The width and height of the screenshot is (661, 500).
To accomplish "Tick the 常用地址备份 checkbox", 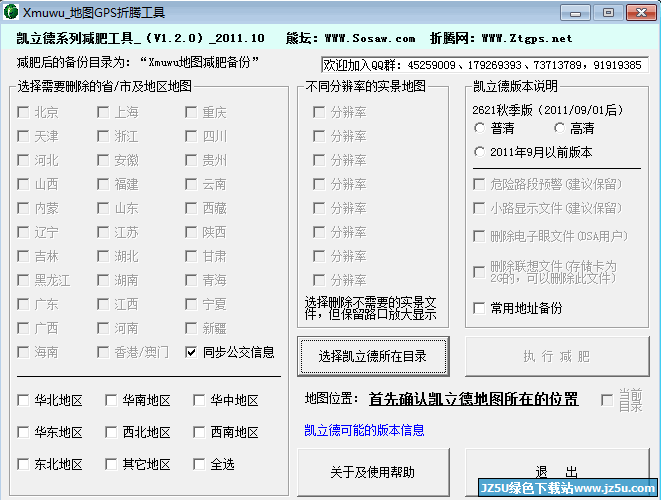I will pos(479,308).
